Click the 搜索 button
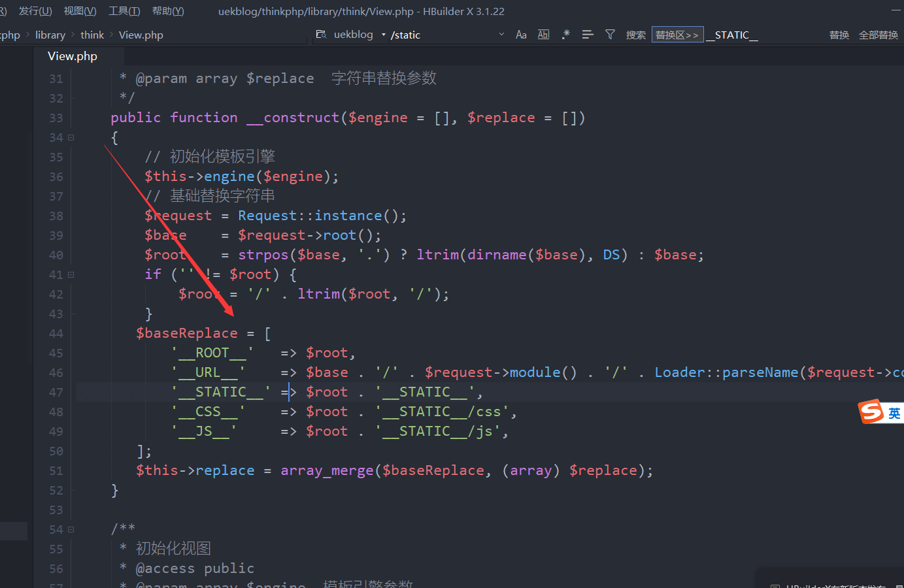 tap(635, 35)
